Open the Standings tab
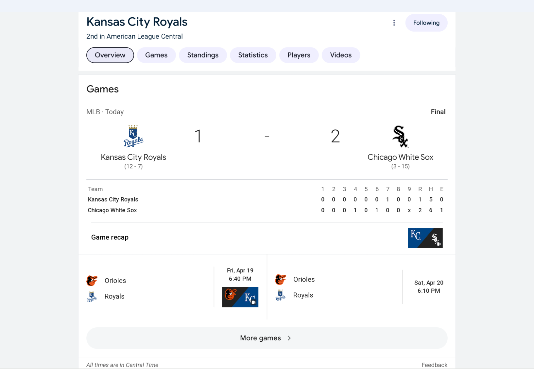Screen dimensions: 534x392 click(203, 55)
